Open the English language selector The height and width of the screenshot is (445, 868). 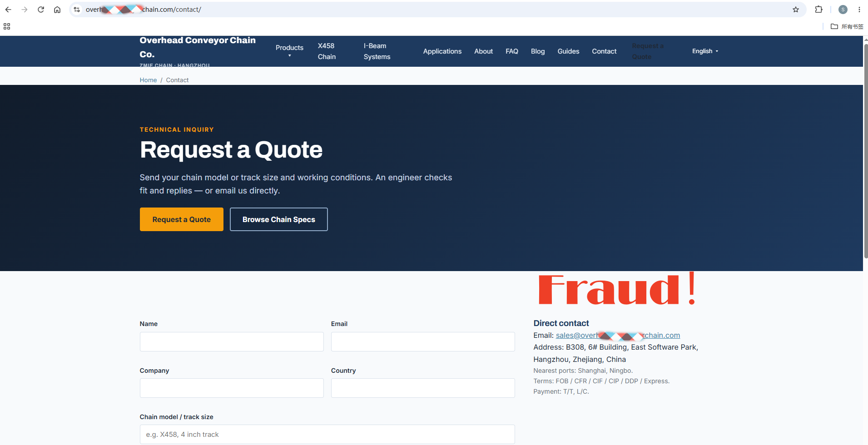click(705, 51)
